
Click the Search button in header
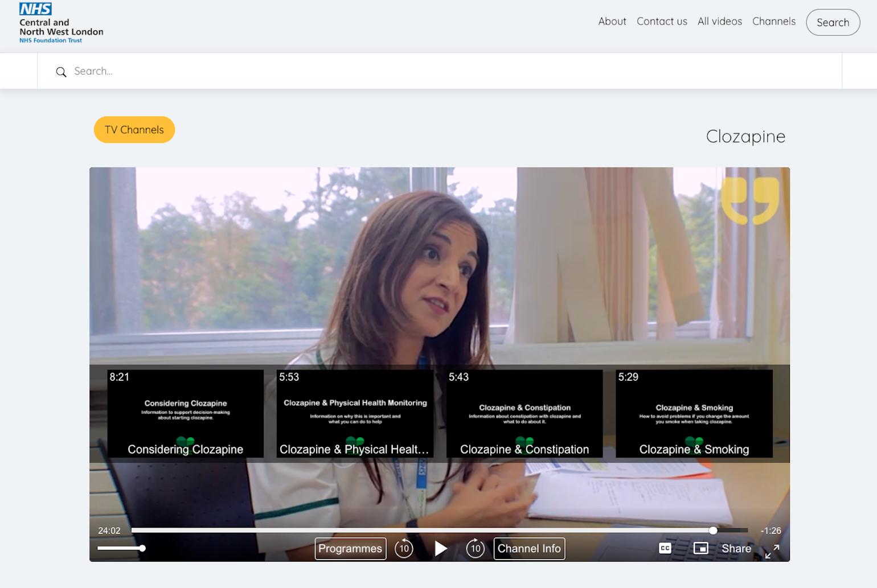point(833,23)
